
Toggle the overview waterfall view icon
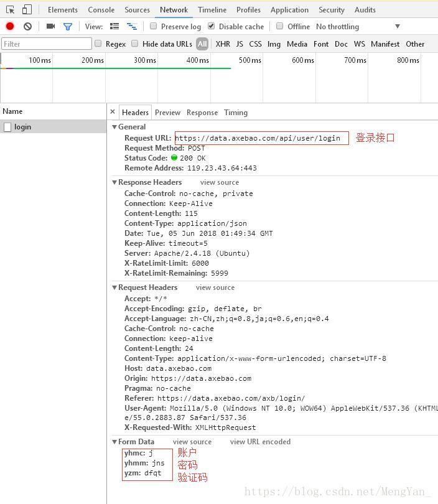tap(132, 26)
